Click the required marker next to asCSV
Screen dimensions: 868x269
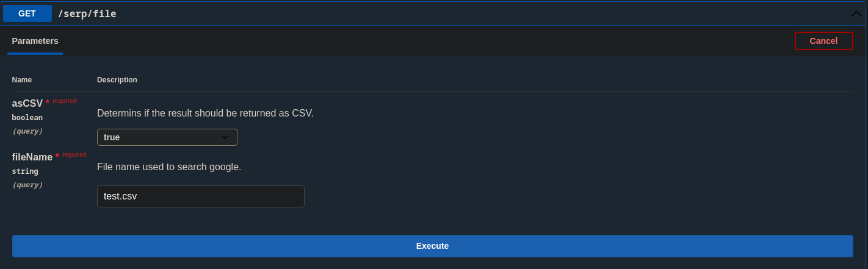[x=64, y=101]
